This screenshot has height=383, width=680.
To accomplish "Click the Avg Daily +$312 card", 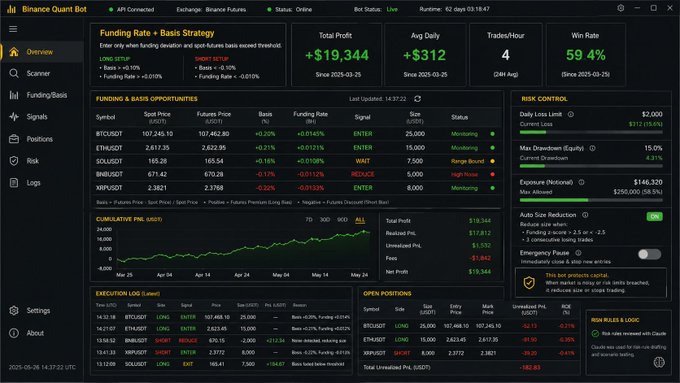I will pyautogui.click(x=425, y=55).
